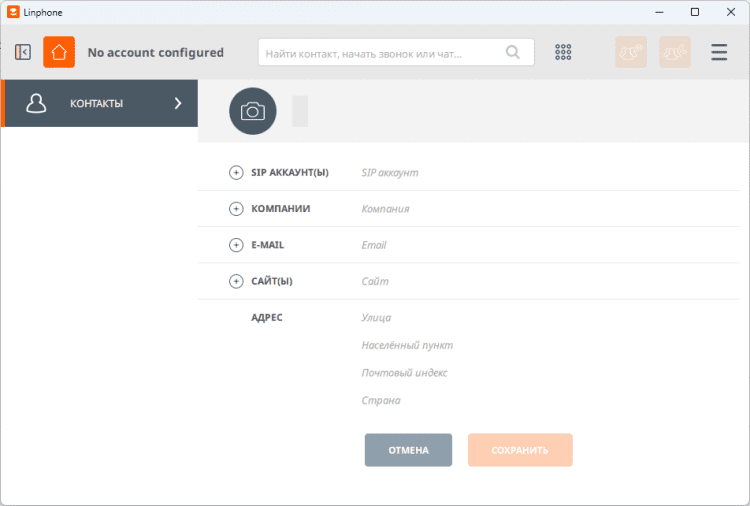Viewport: 750px width, 506px height.
Task: Select the Контакты sidebar item
Action: (x=97, y=103)
